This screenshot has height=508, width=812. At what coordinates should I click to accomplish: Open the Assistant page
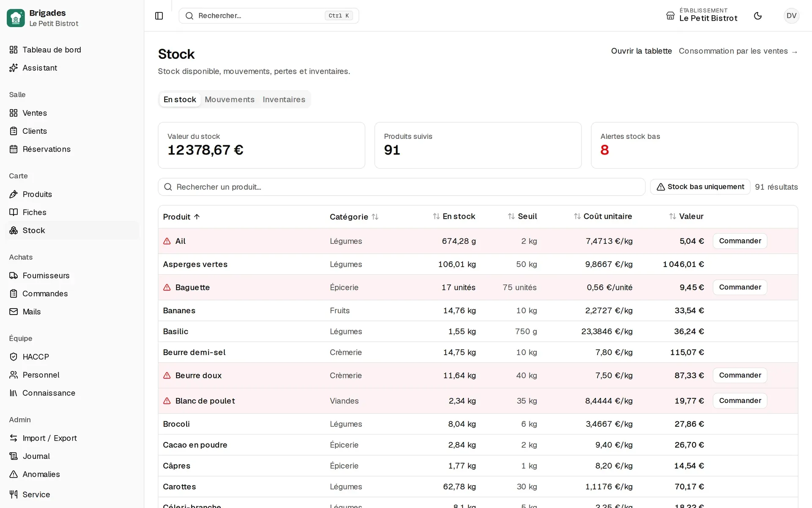[72, 68]
